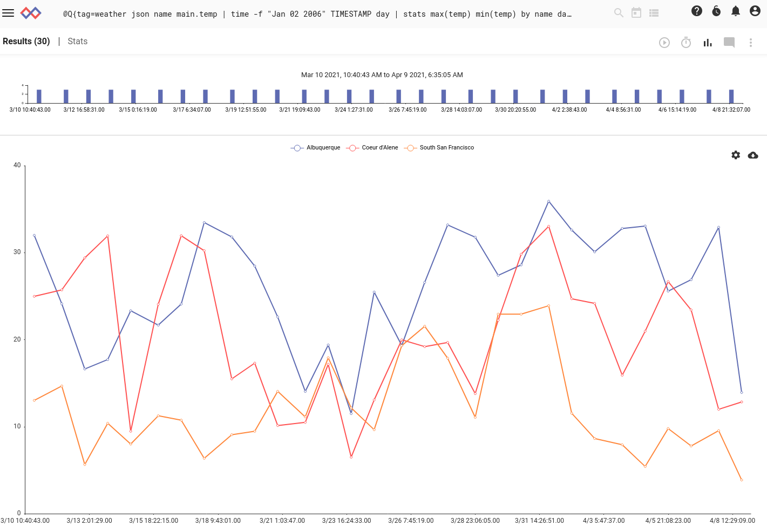
Task: Switch to the Stats tab
Action: pyautogui.click(x=77, y=41)
